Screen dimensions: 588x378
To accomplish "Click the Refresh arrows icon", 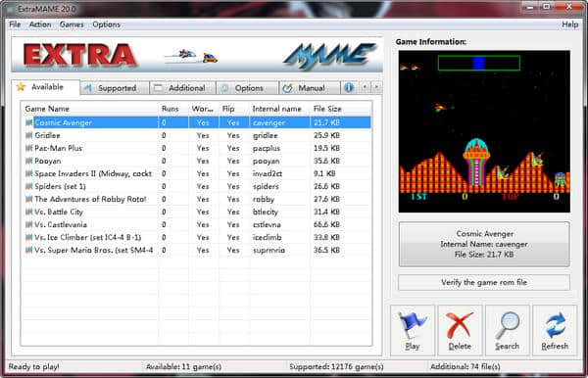I will point(555,325).
